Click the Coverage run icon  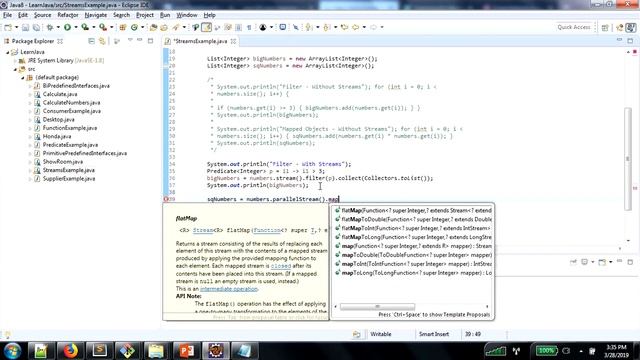click(85, 27)
